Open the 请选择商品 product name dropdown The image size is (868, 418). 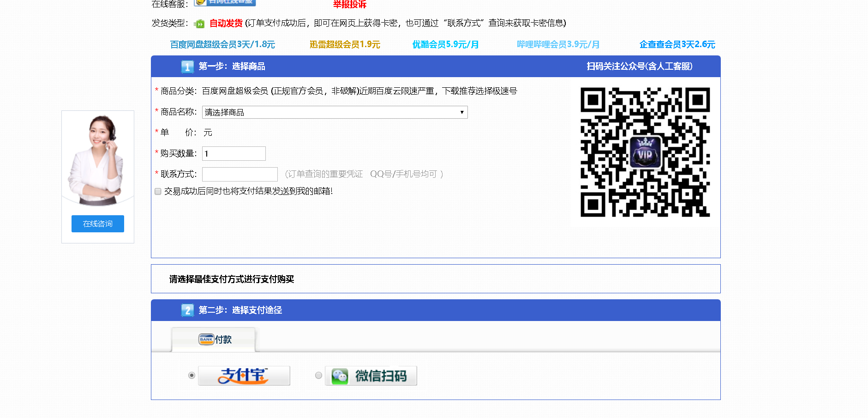tap(335, 112)
